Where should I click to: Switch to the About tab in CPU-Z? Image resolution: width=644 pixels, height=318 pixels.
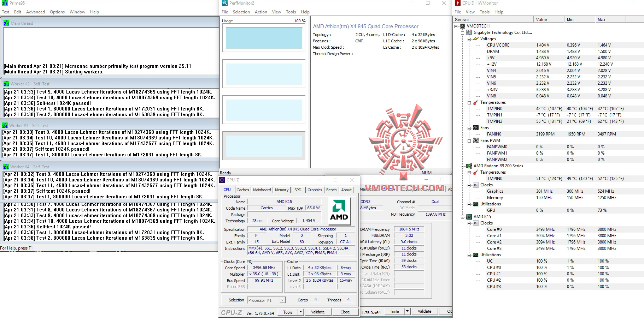(x=346, y=190)
